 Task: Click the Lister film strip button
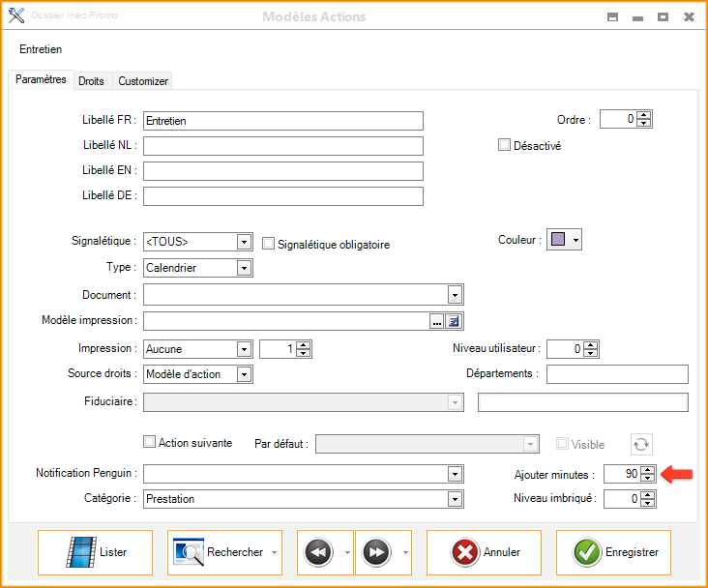tap(96, 552)
